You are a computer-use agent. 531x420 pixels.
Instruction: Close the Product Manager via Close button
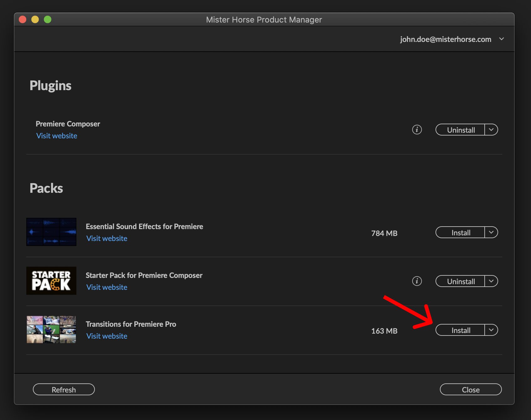click(x=471, y=389)
